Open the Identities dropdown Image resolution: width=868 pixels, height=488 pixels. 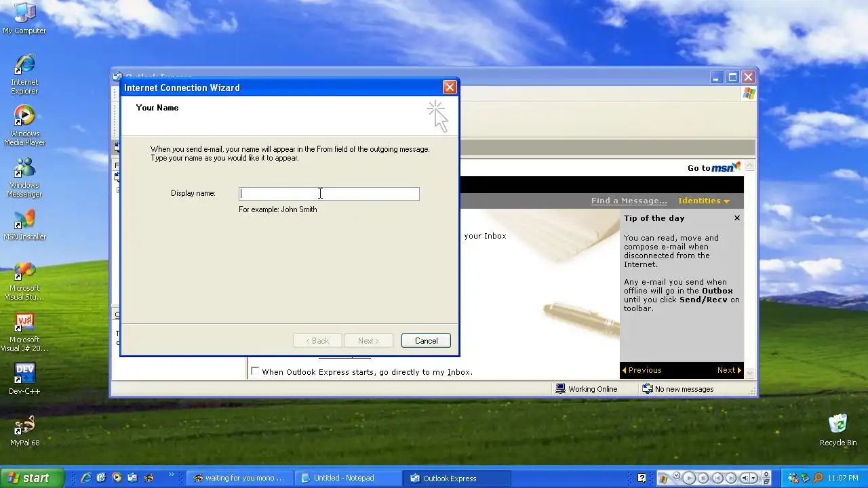(704, 201)
